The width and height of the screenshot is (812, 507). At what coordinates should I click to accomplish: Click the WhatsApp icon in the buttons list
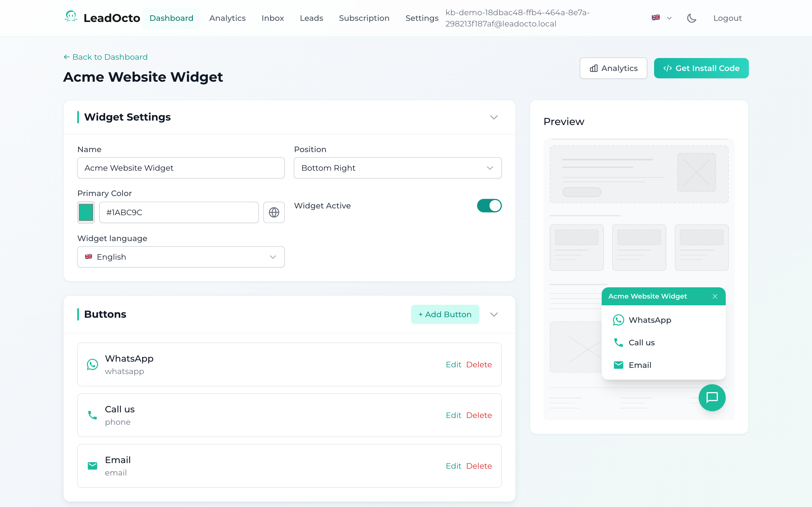[92, 364]
